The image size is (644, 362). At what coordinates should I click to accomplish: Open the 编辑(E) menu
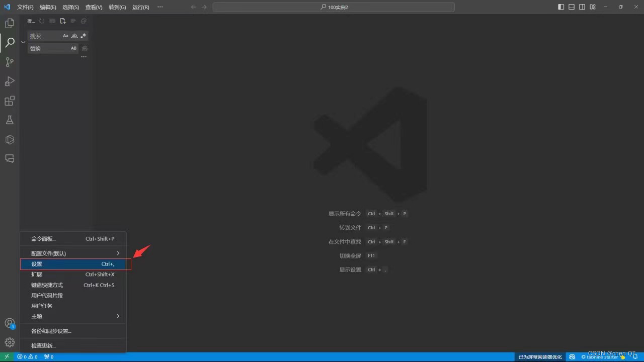48,8
